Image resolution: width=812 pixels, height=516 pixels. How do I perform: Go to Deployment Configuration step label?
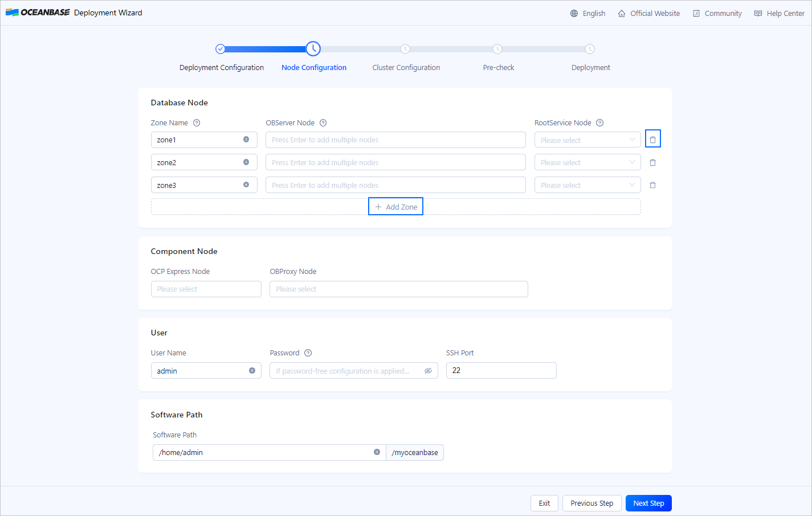point(222,67)
